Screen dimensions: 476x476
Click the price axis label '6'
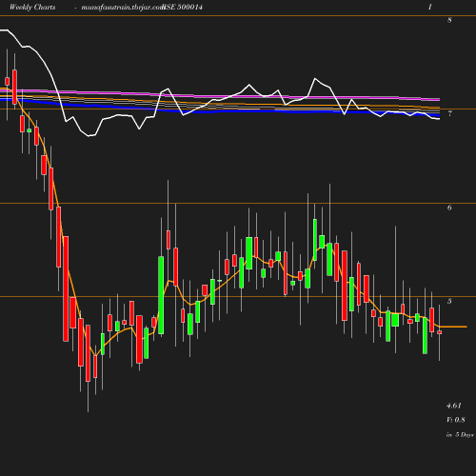449,208
